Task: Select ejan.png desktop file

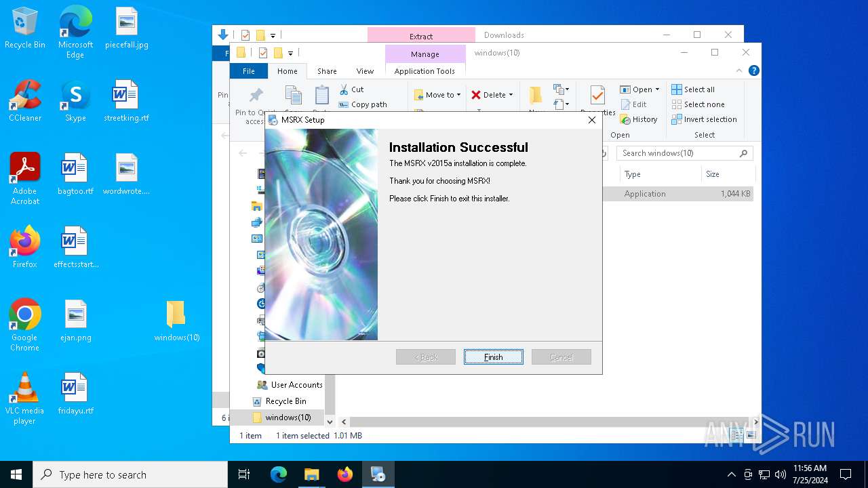Action: point(75,321)
